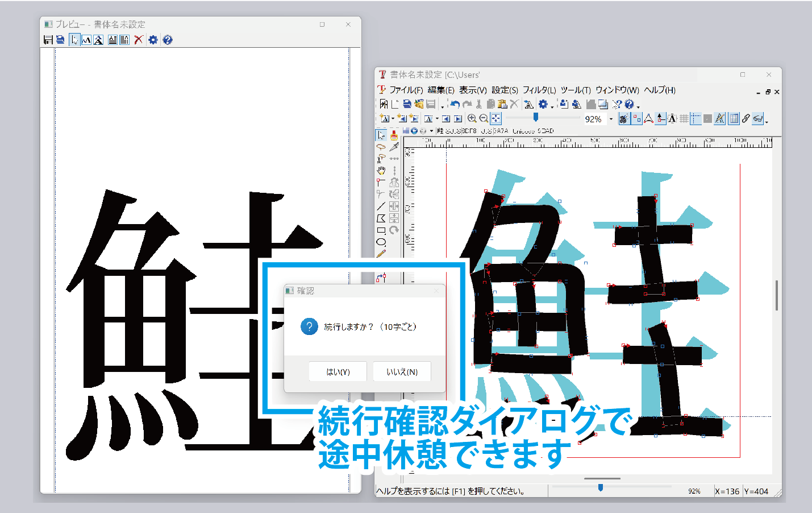Click the red X icon in preview toolbar

click(138, 40)
